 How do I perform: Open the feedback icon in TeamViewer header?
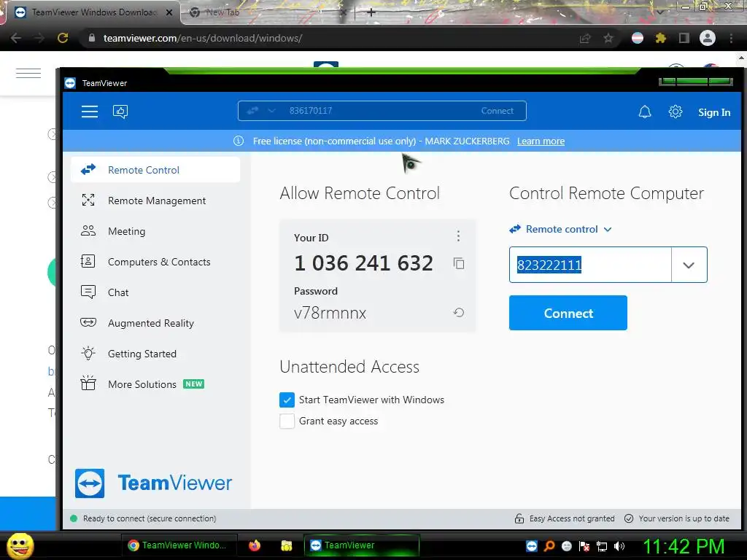pos(120,112)
